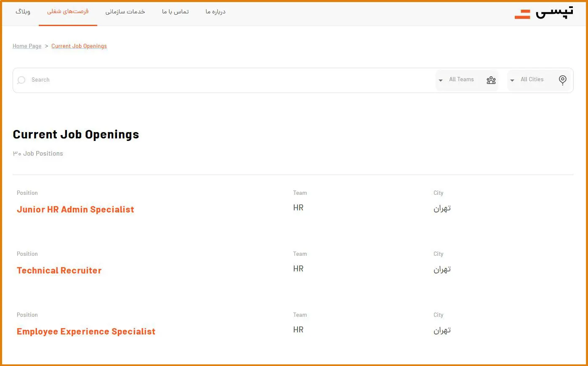Click the Current Job Openings breadcrumb link
Image resolution: width=588 pixels, height=366 pixels.
[79, 46]
